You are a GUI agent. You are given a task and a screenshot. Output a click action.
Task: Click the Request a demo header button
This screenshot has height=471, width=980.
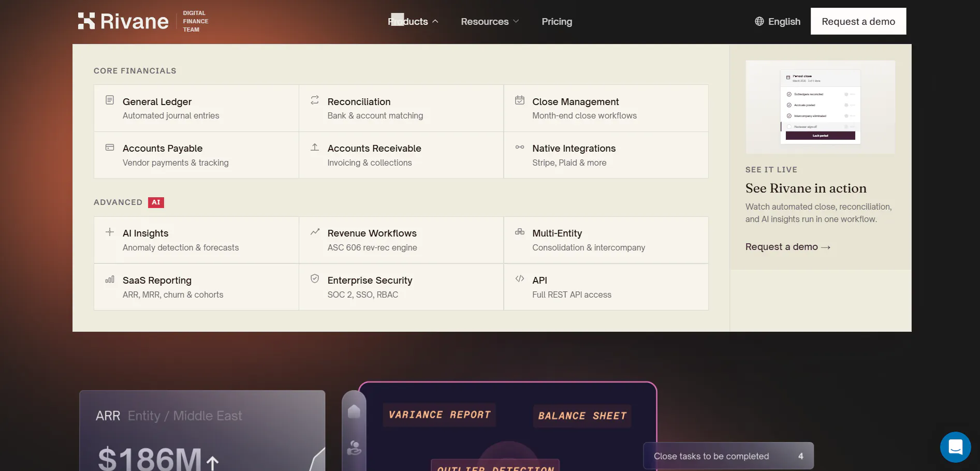point(858,21)
